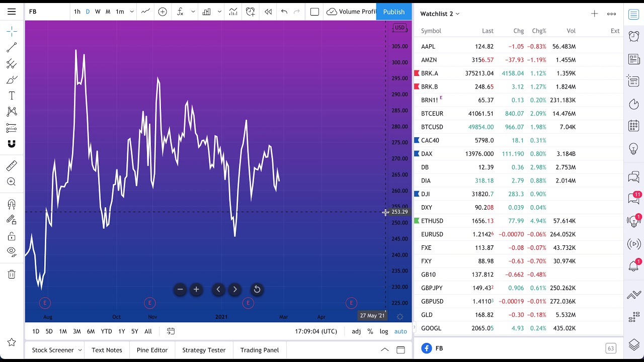Open the indicators fx menu

[180, 12]
